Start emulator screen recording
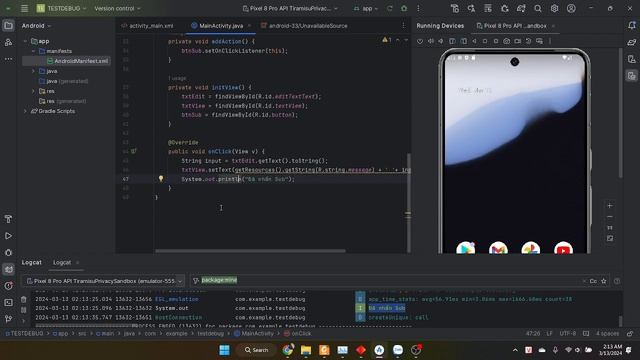 tap(518, 41)
